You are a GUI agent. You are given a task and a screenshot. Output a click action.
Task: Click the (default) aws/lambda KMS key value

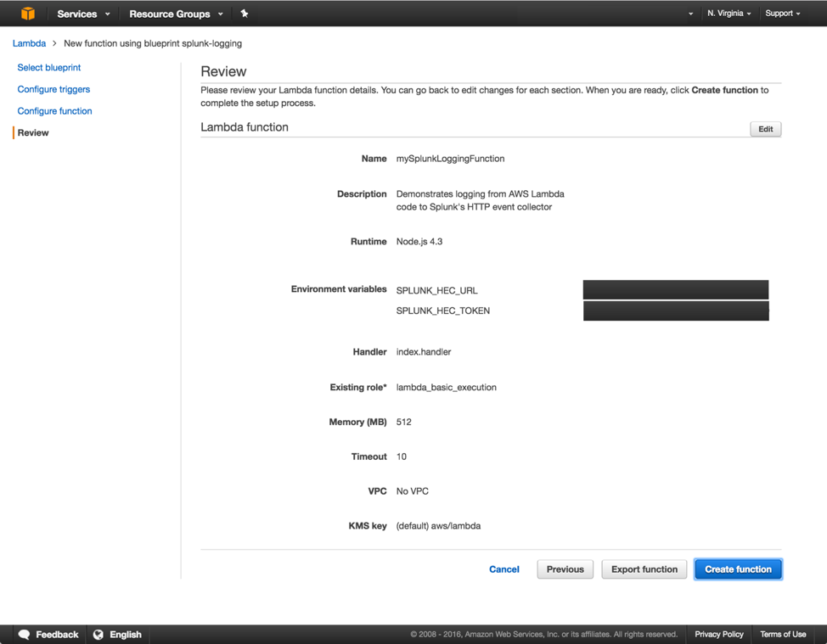[438, 526]
